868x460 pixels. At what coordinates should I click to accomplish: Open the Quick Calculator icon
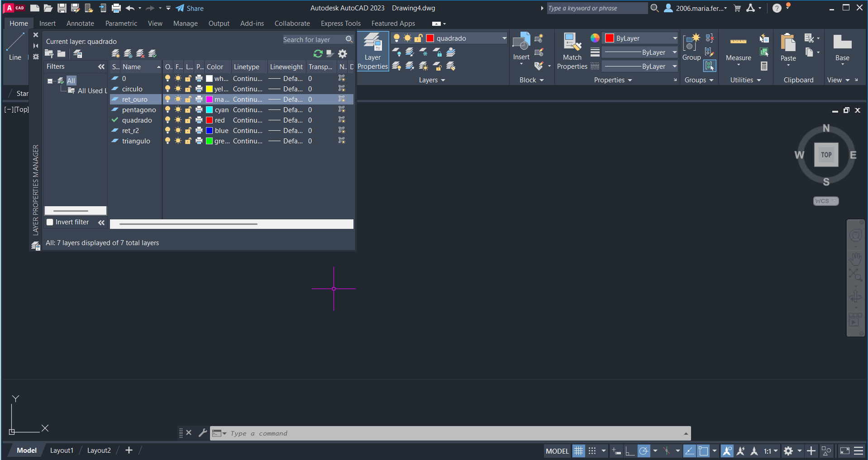pos(764,66)
